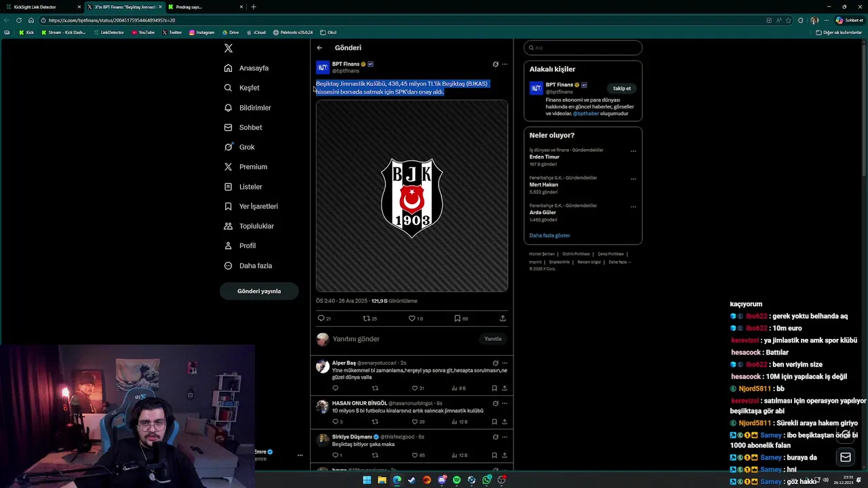The width and height of the screenshot is (868, 488).
Task: Open Sohbet messages
Action: tap(243, 127)
